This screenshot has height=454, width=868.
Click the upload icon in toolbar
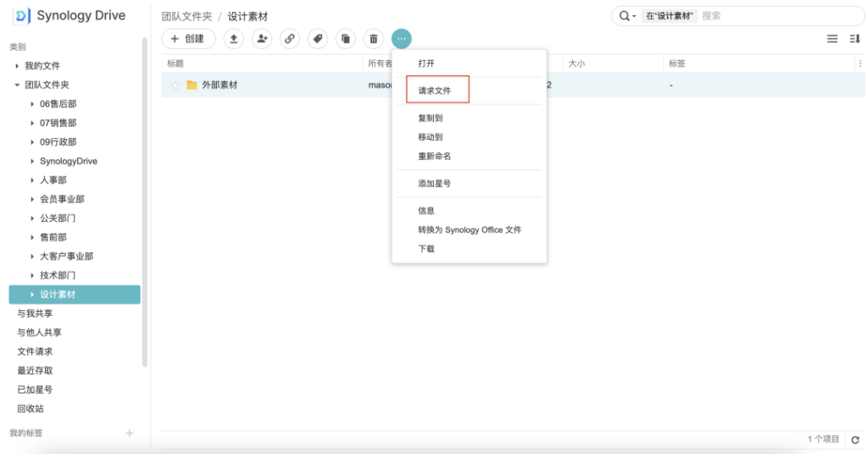point(234,39)
